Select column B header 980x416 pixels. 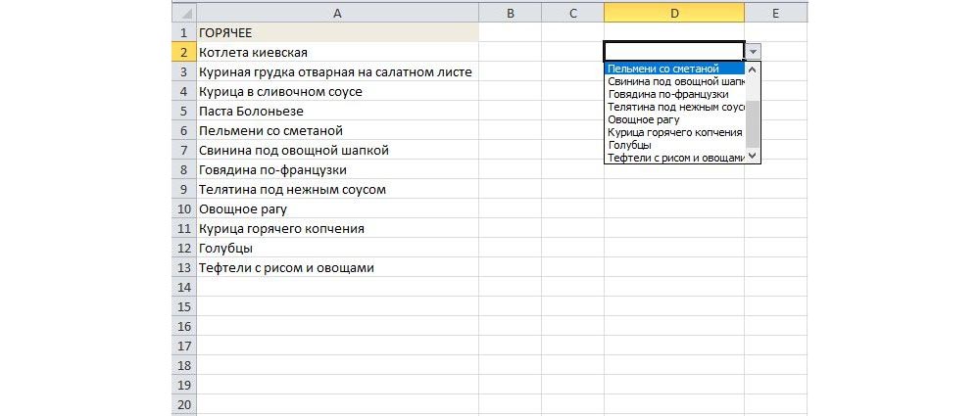tap(511, 12)
